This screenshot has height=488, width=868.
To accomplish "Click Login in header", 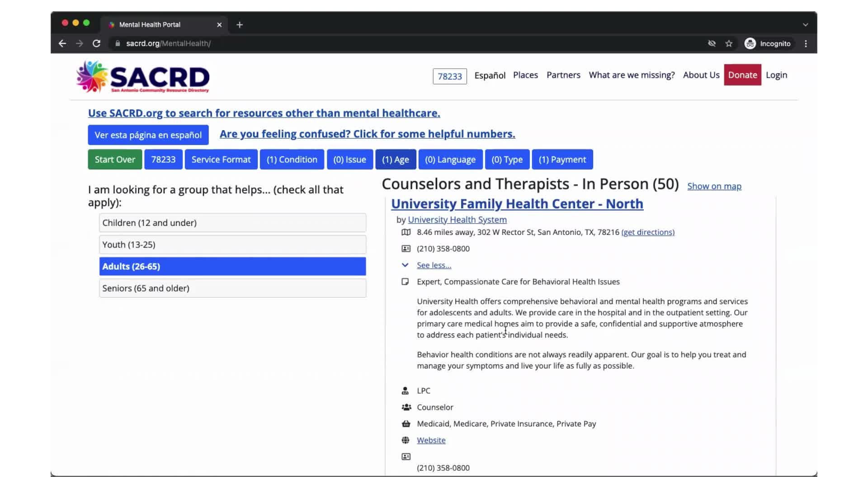I will click(x=776, y=75).
